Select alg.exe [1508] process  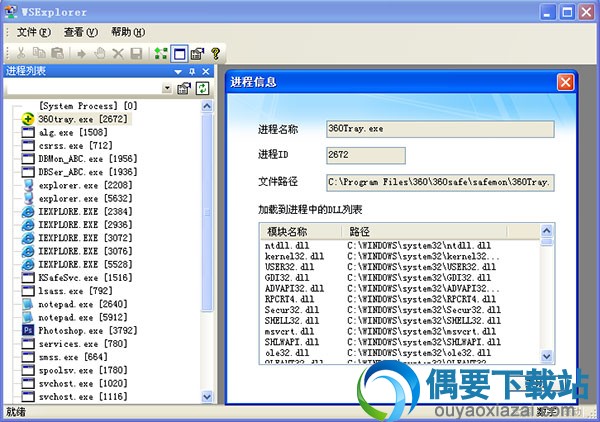coord(73,132)
